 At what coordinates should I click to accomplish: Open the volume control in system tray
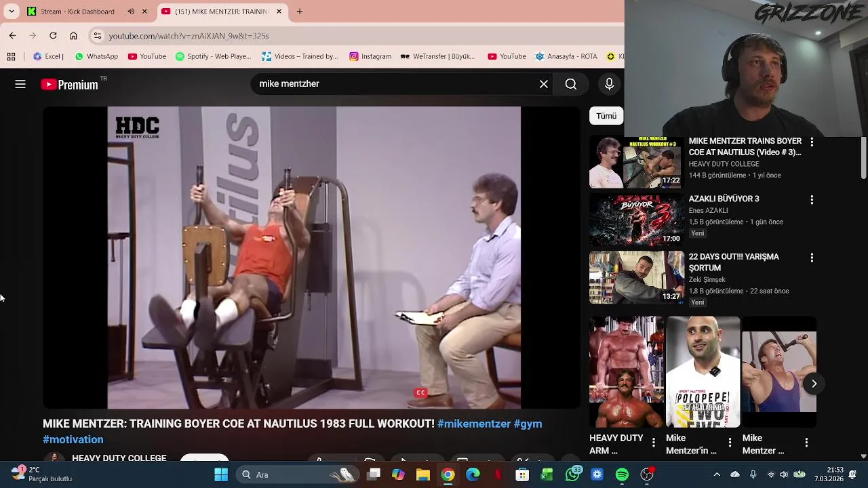pyautogui.click(x=784, y=474)
